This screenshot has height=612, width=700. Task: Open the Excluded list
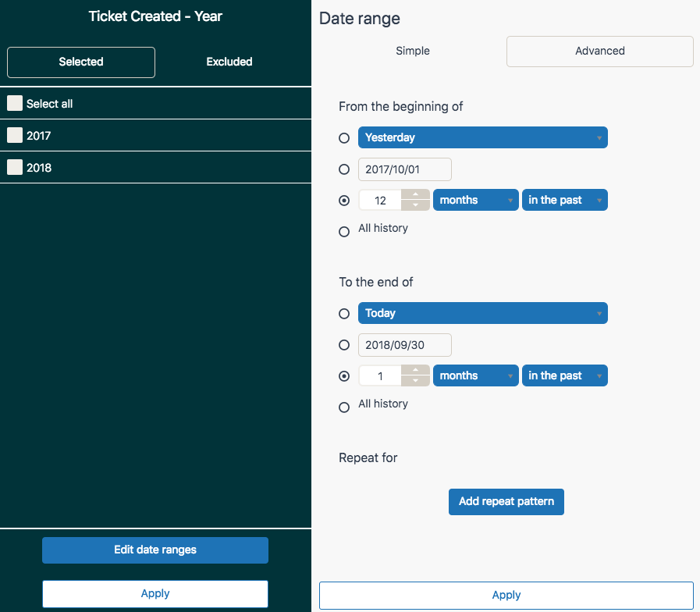229,62
